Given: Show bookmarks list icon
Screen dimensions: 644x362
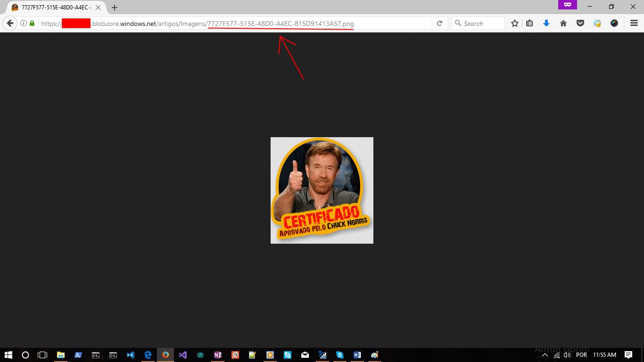Looking at the screenshot, I should (529, 23).
